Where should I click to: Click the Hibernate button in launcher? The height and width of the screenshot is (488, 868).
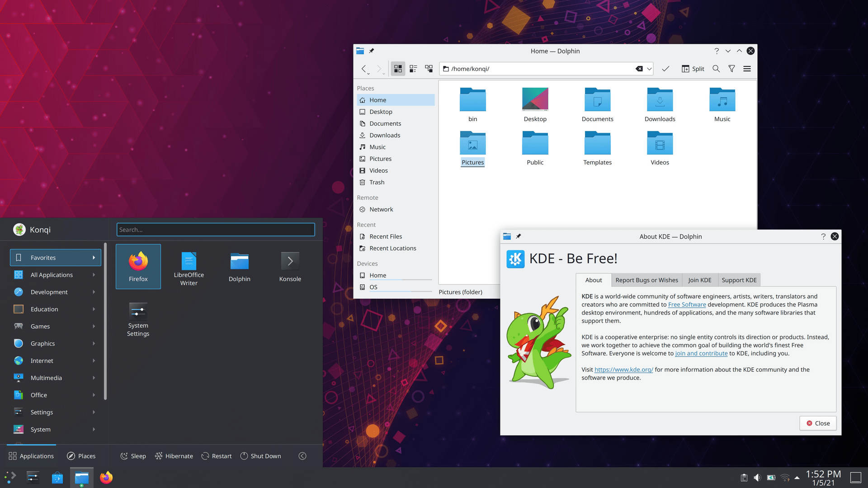(x=174, y=456)
